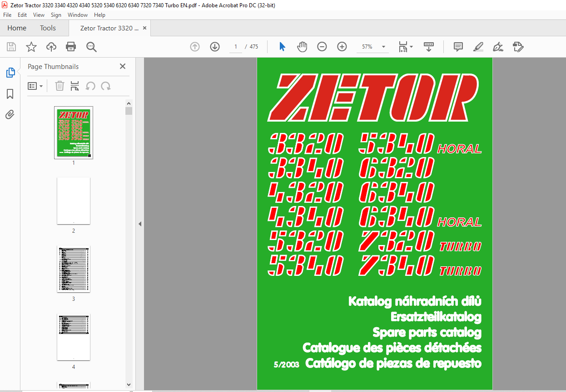Switch to the Tools tab
Viewport: 566px width, 392px height.
pos(48,28)
